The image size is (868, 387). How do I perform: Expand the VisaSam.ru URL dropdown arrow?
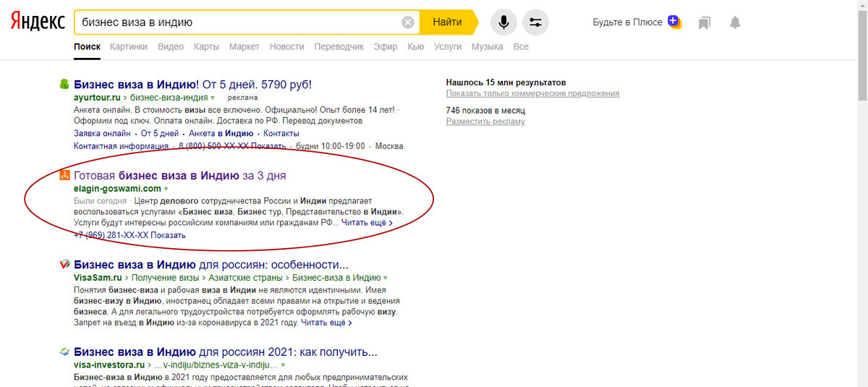(386, 278)
